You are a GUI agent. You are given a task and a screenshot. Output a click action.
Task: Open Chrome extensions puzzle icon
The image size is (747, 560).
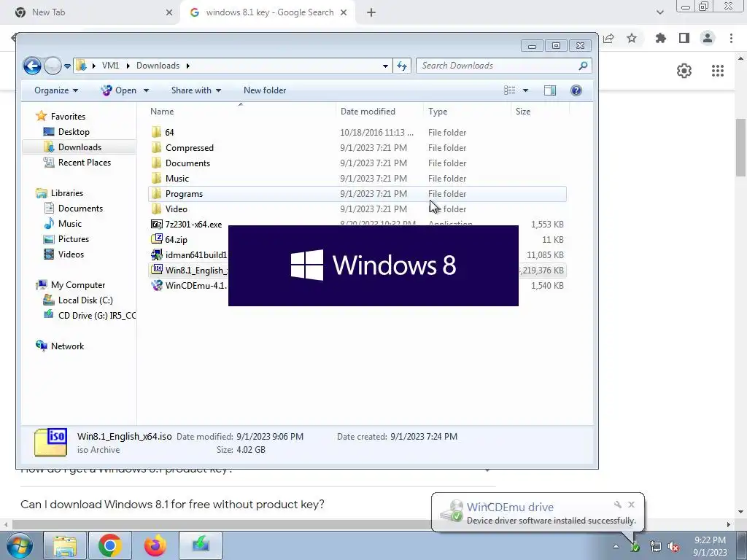point(660,38)
